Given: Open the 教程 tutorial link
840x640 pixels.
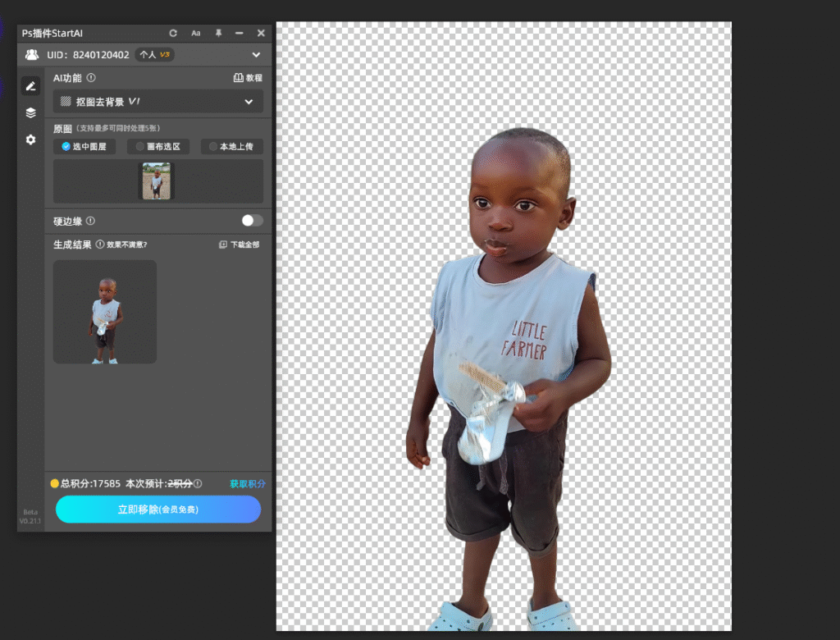Looking at the screenshot, I should click(x=248, y=78).
